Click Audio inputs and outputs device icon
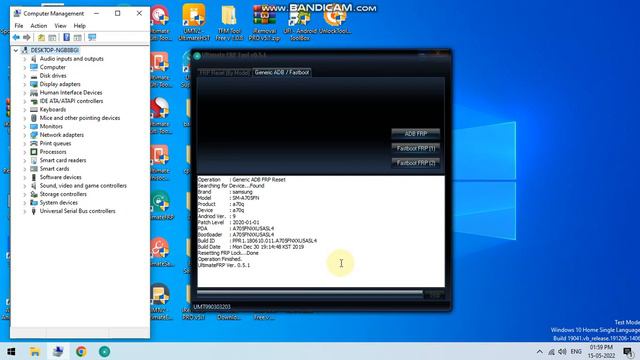Viewport: 640px width, 360px height. click(34, 59)
